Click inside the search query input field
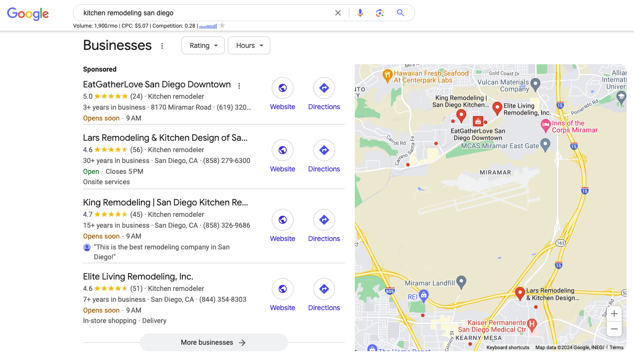The image size is (634, 364). (205, 13)
